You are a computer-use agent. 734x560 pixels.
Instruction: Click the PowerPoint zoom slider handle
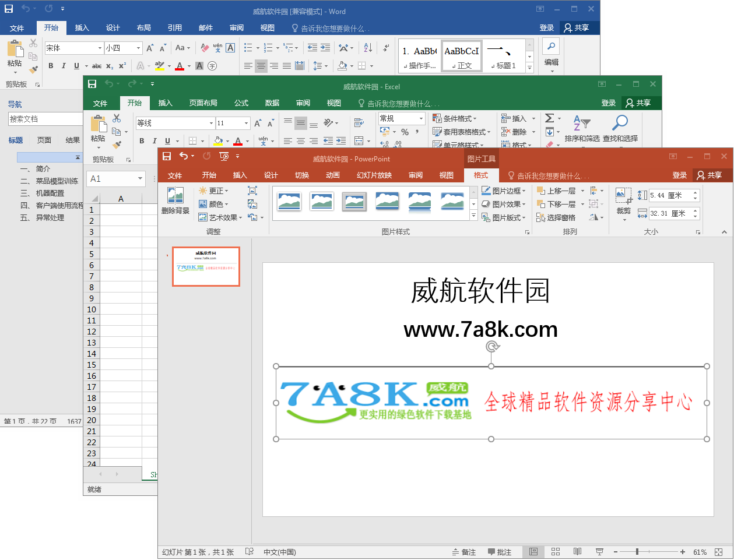637,551
